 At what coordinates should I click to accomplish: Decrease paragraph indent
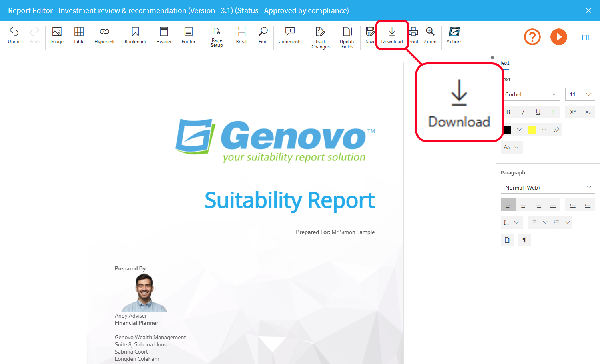(x=573, y=205)
